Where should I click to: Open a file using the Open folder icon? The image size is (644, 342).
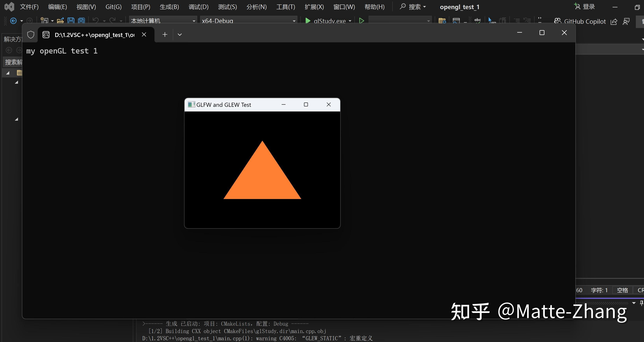point(60,20)
